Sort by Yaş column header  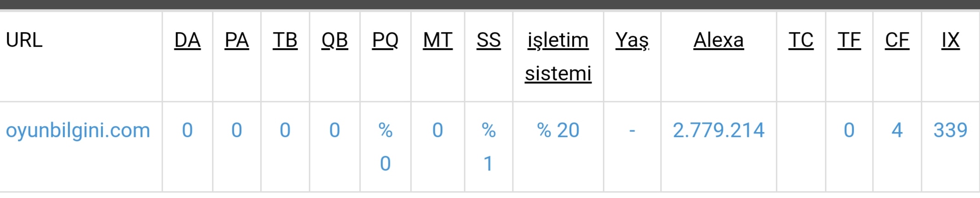click(x=632, y=40)
